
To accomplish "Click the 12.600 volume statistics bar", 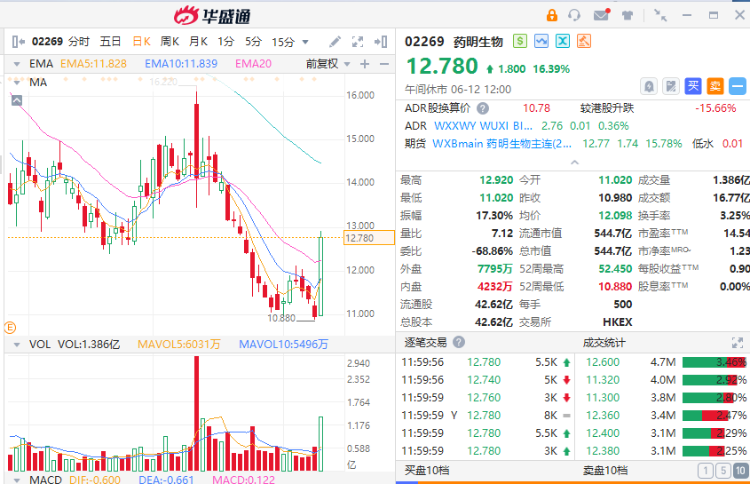I will coord(715,363).
